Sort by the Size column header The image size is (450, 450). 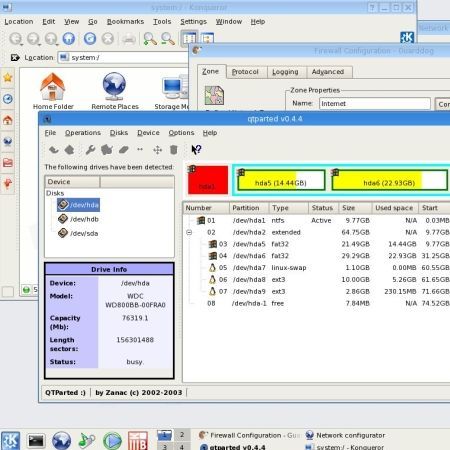pos(355,208)
